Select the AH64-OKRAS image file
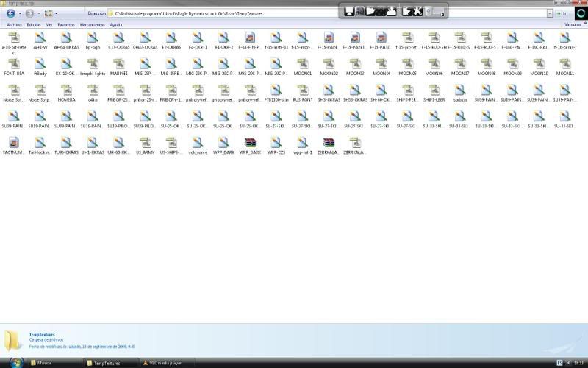This screenshot has height=368, width=588. [x=66, y=40]
